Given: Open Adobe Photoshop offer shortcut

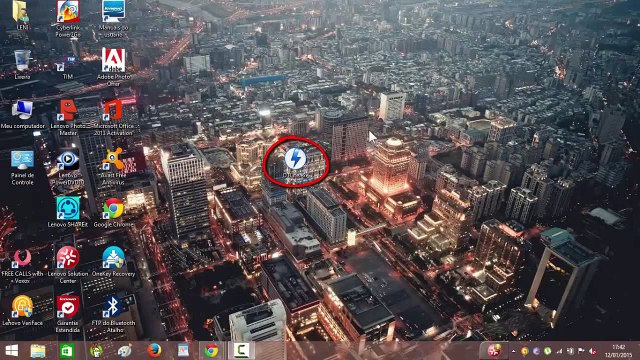Looking at the screenshot, I should (113, 67).
